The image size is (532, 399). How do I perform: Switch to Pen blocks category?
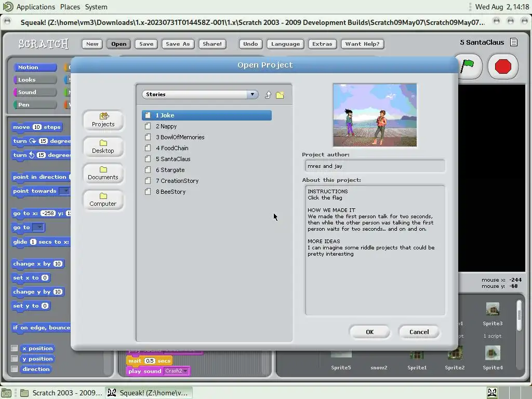click(x=35, y=104)
